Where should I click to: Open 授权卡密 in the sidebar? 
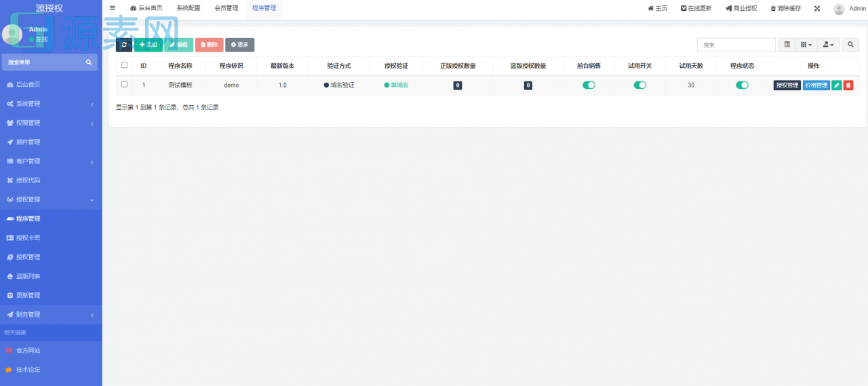[x=51, y=238]
